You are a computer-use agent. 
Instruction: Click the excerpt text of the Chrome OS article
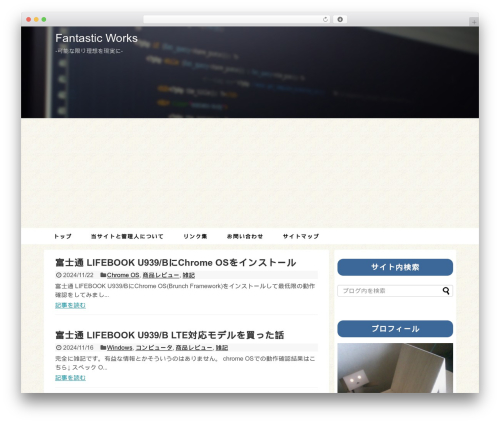[x=185, y=290]
